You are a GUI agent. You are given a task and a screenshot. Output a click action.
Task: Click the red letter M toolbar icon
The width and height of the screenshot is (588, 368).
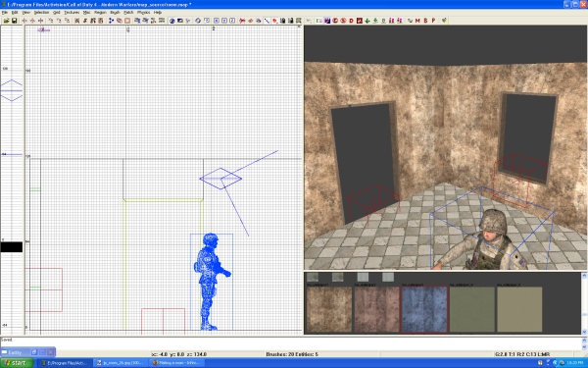coord(417,21)
